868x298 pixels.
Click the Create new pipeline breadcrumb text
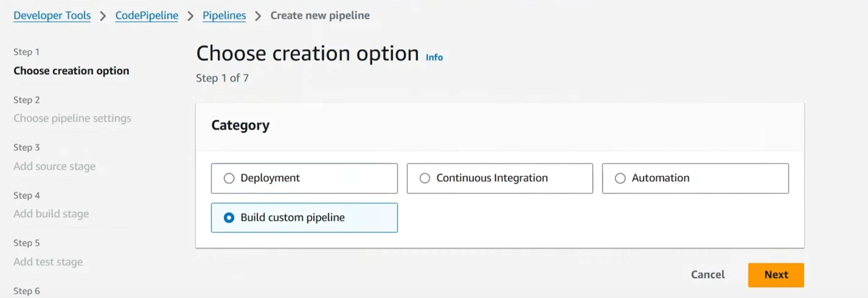pyautogui.click(x=320, y=16)
